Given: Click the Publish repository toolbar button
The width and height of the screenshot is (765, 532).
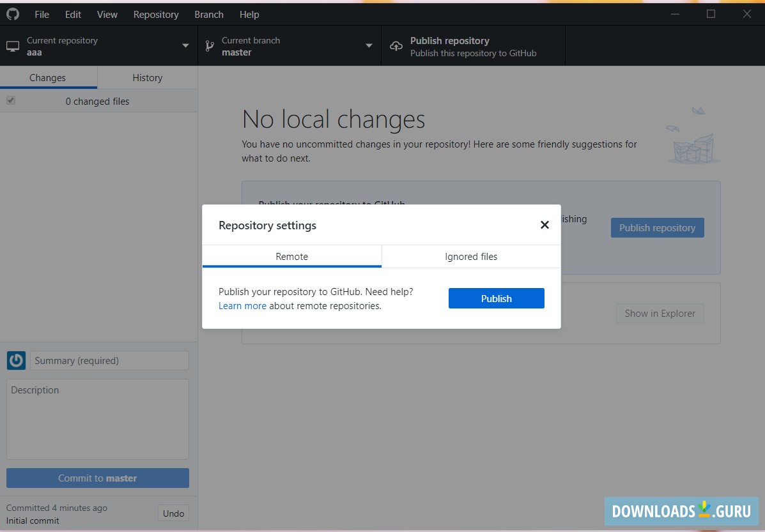Looking at the screenshot, I should 473,47.
